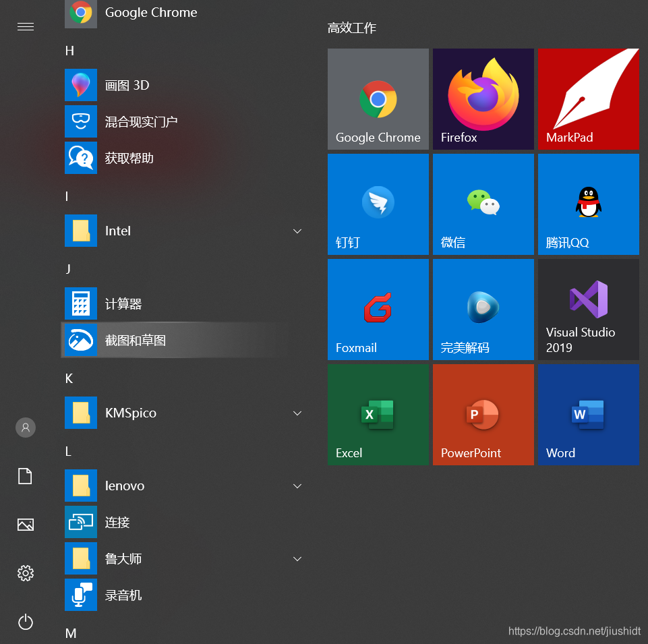Open the Excel tile
Screen dimensions: 648x644
point(378,415)
